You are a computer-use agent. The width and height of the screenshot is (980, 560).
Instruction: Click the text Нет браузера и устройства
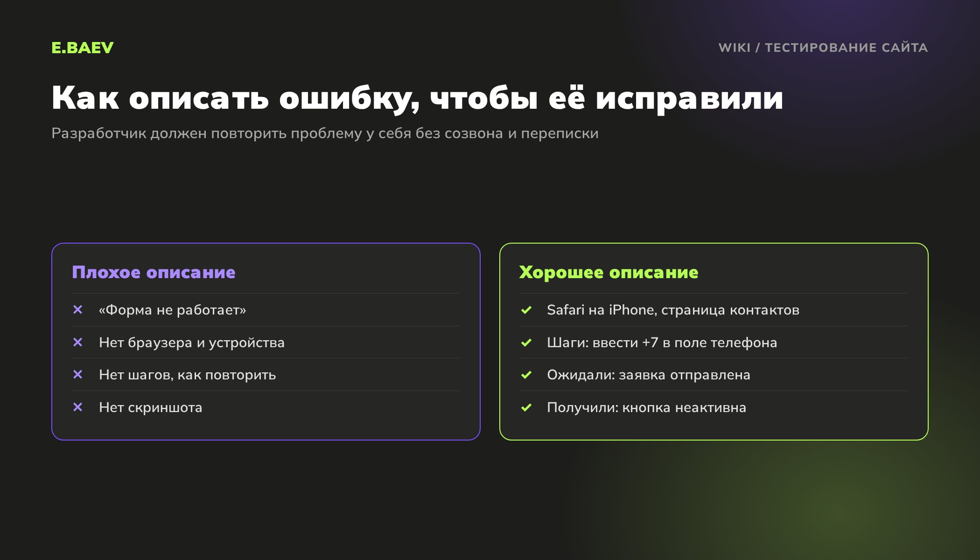[192, 343]
